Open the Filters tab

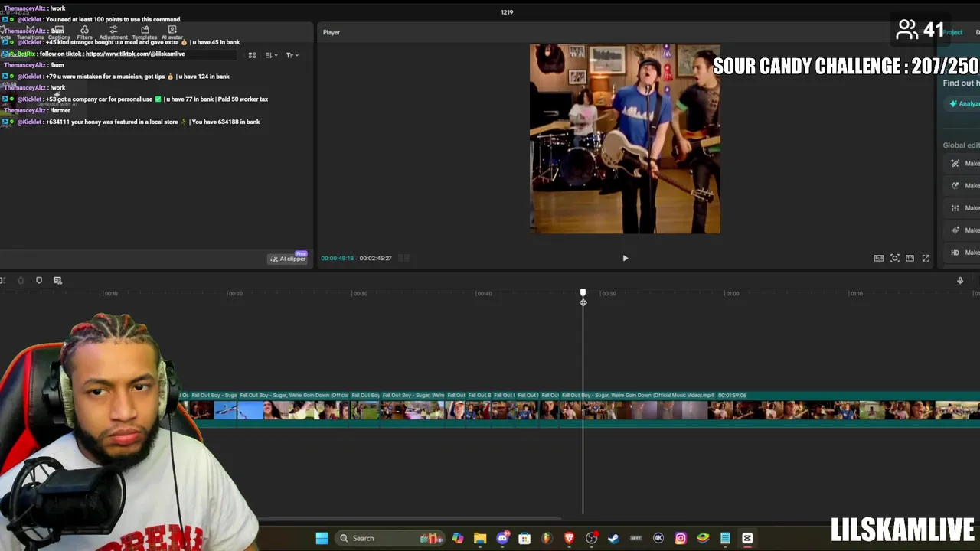tap(84, 33)
